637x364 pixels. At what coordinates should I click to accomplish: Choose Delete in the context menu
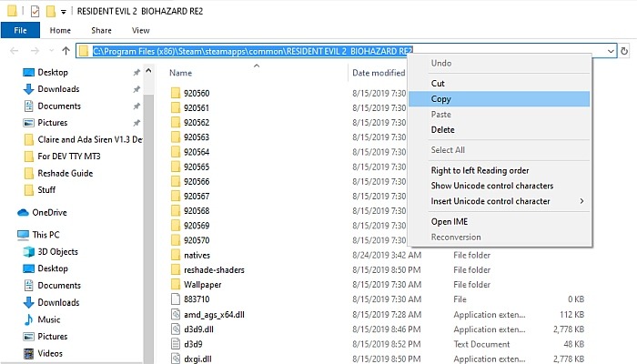499,129
